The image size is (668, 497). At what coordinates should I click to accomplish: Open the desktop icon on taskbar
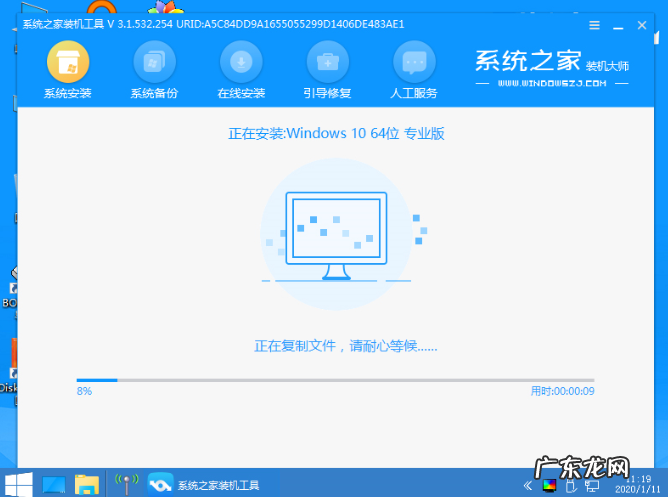pos(54,485)
